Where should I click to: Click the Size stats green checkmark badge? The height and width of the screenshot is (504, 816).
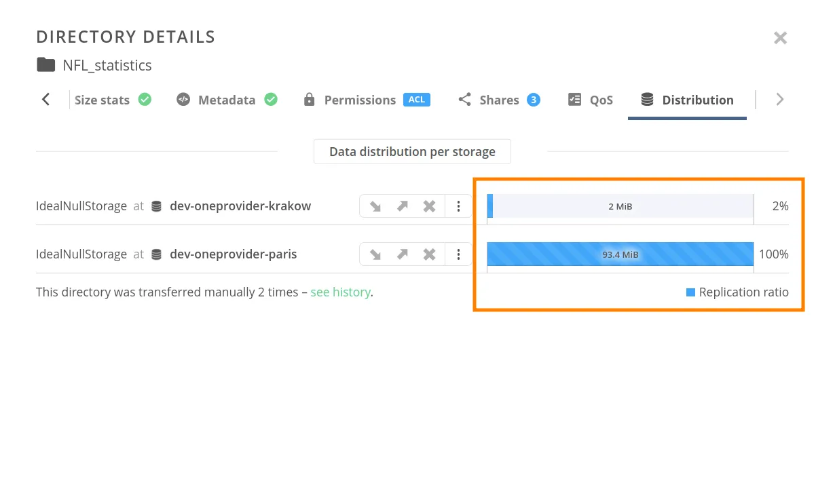[x=145, y=99]
